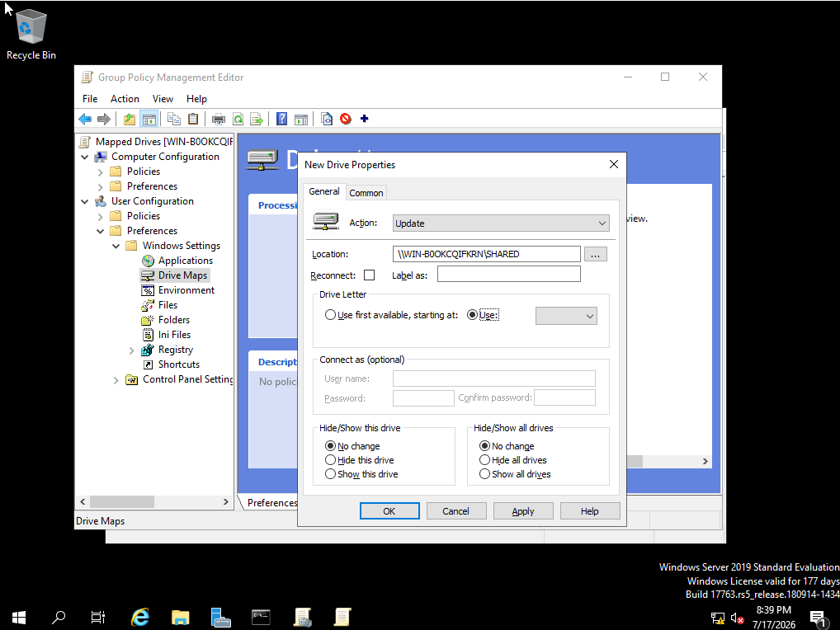840x630 pixels.
Task: Open the File menu
Action: tap(90, 99)
